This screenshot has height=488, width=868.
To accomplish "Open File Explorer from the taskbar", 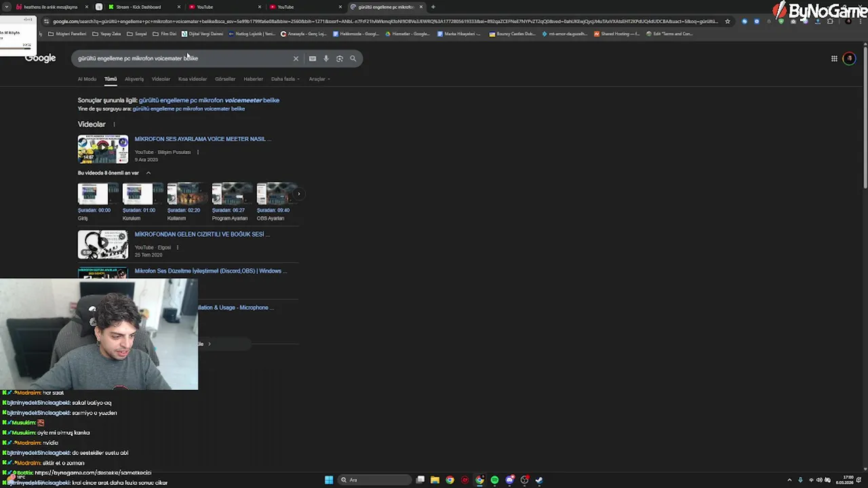I will [x=435, y=480].
